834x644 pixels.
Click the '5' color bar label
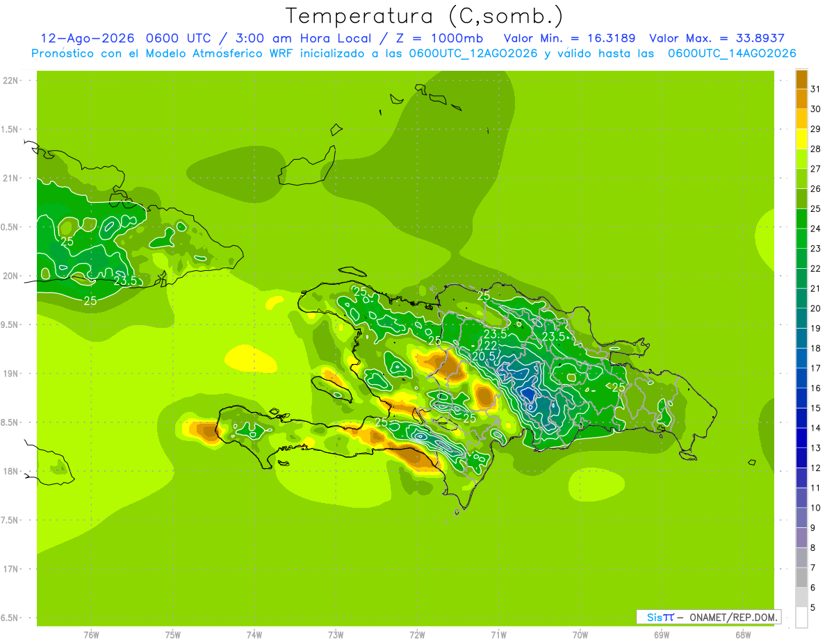pos(812,608)
